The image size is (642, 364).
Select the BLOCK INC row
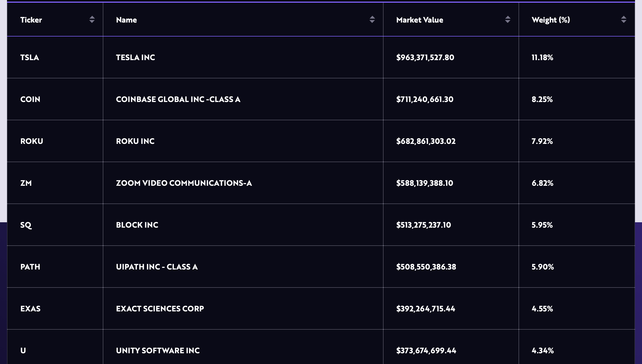(321, 225)
